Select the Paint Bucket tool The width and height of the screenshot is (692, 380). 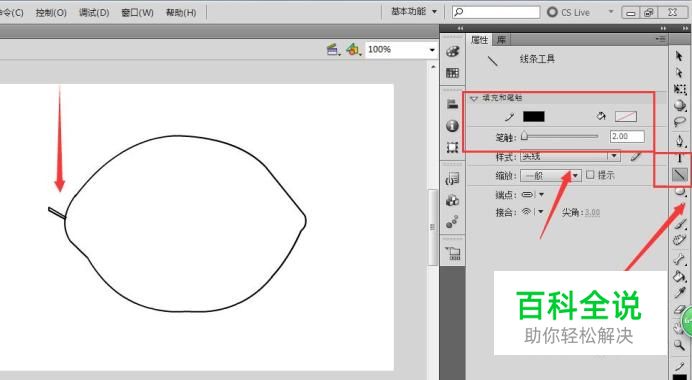click(x=680, y=276)
